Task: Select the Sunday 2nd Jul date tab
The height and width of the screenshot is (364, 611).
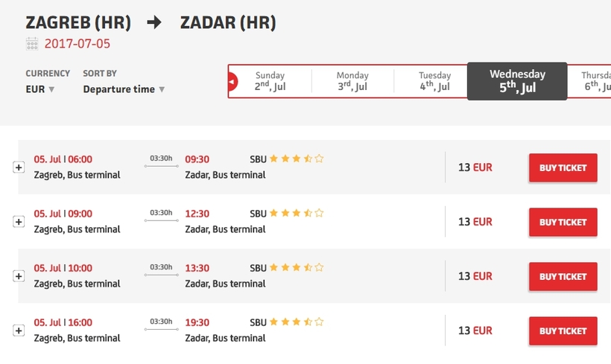Action: (x=270, y=81)
